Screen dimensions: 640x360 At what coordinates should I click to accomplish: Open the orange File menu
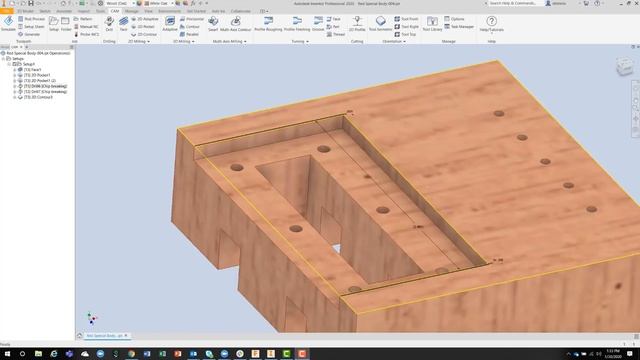[x=7, y=11]
